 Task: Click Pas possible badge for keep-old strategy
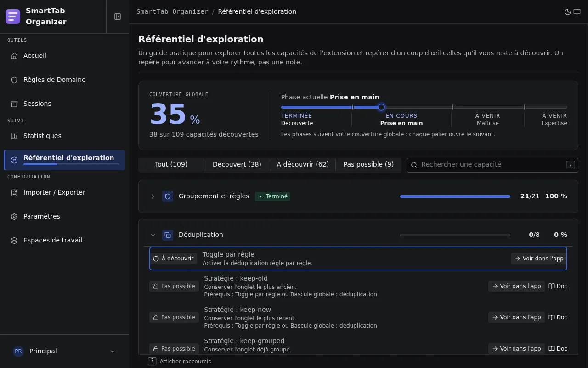coord(174,286)
